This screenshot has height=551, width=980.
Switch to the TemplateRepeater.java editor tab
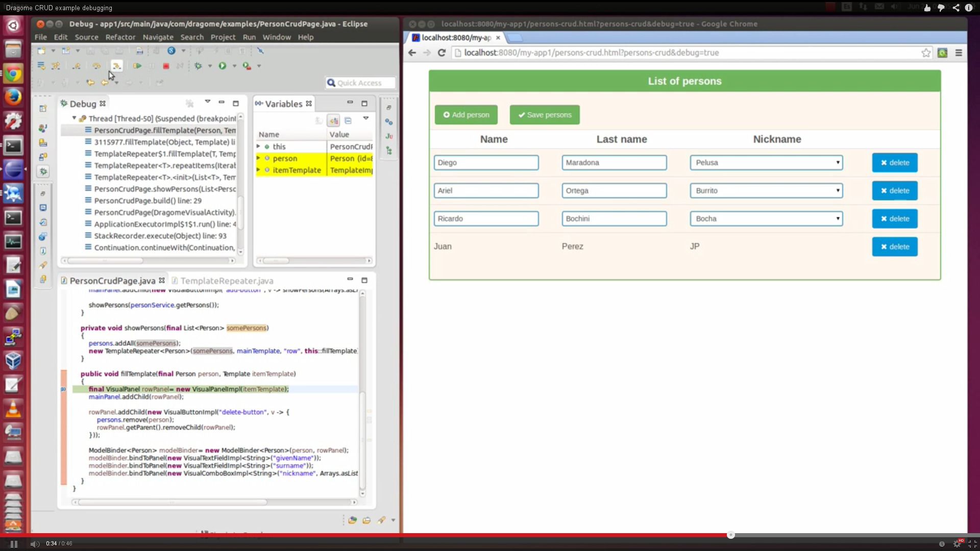click(227, 280)
